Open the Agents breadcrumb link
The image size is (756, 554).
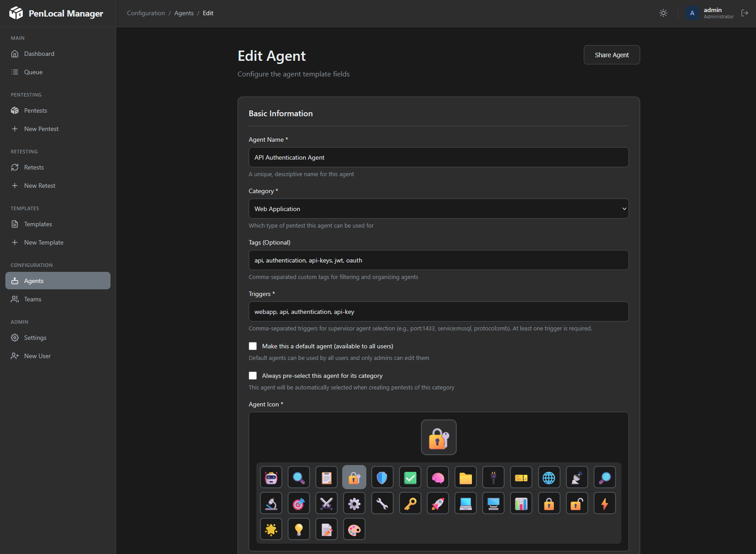tap(184, 13)
